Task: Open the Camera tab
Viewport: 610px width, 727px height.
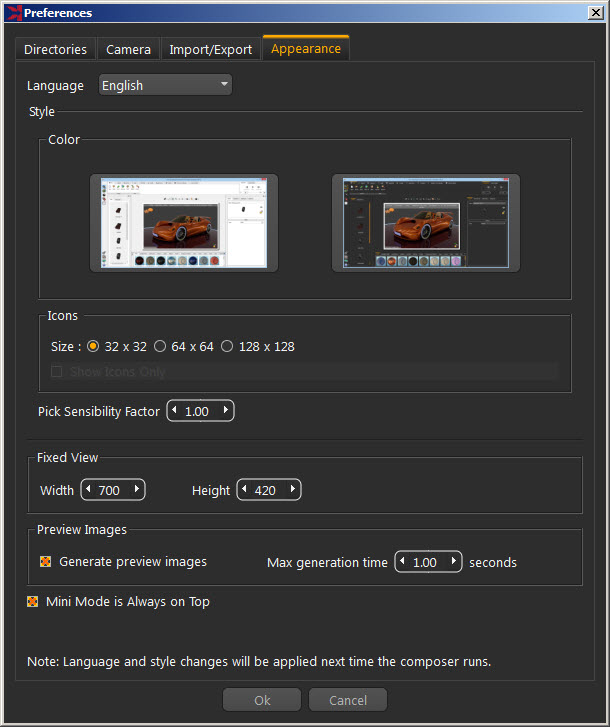Action: (128, 49)
